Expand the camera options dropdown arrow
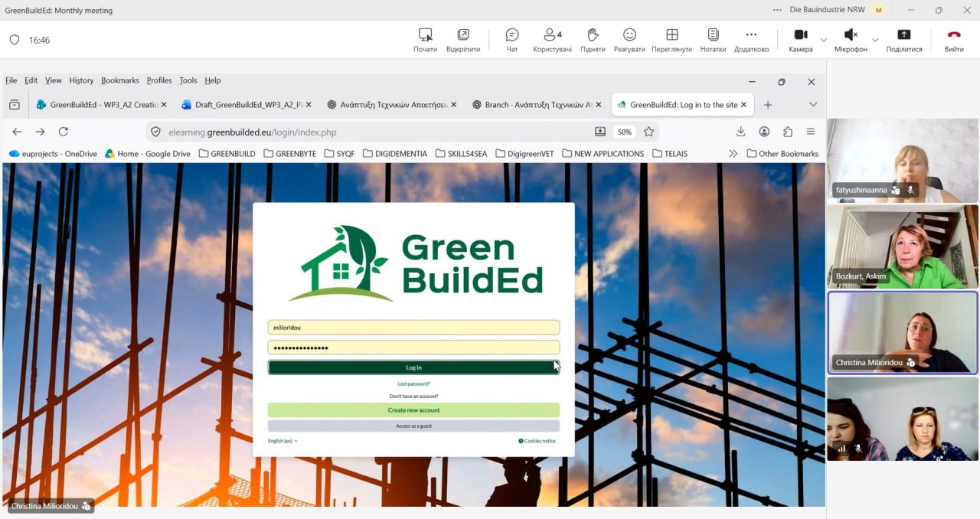 pos(824,40)
